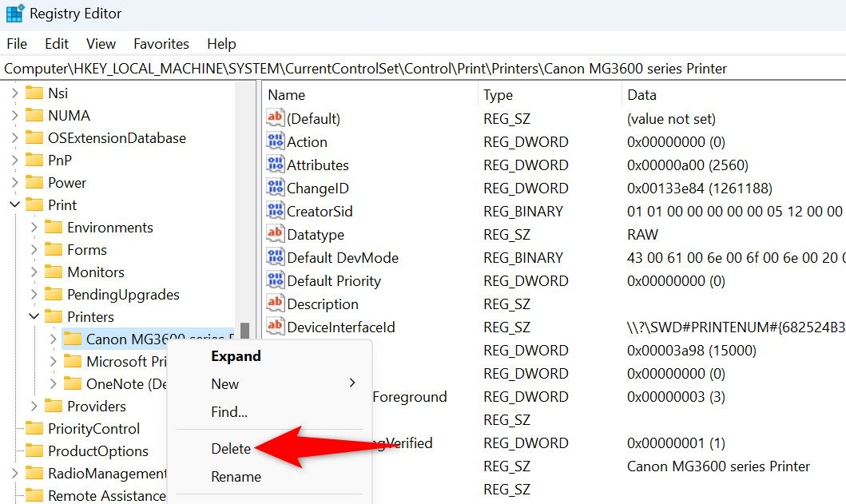Expand the Providers key
The image size is (846, 504).
click(x=34, y=406)
